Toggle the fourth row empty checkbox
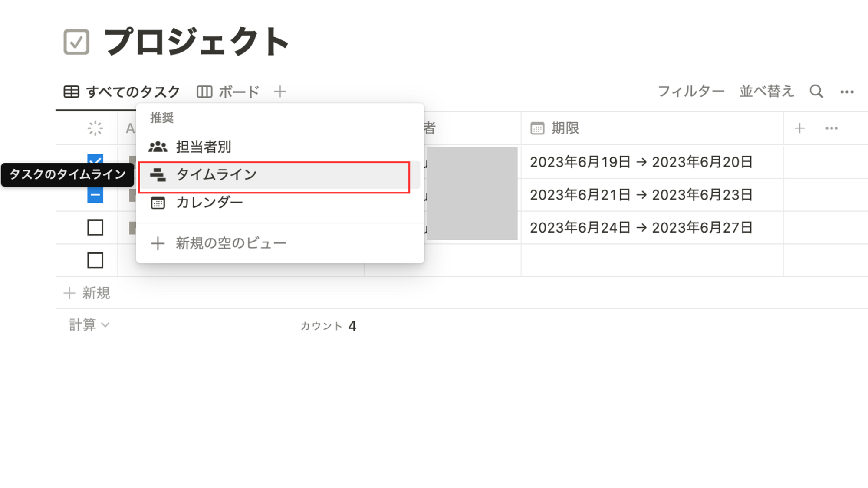Image resolution: width=868 pixels, height=488 pixels. tap(95, 260)
